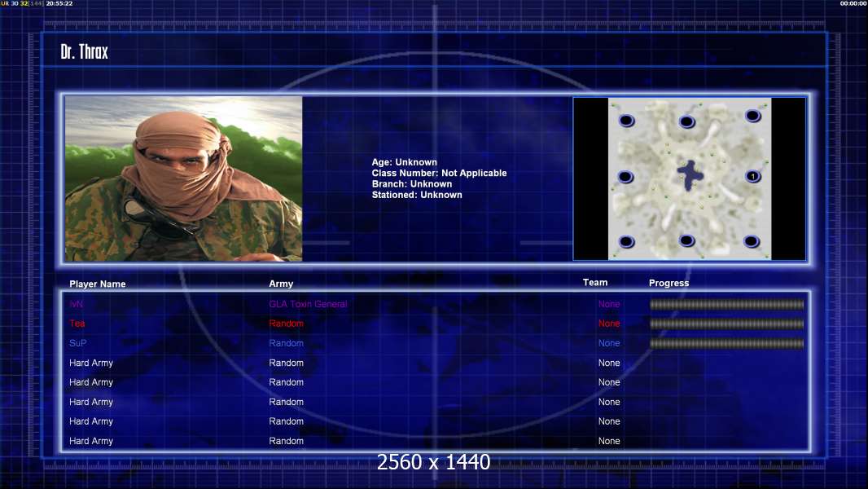Select the middle-left start position on minimap
Viewport: 868px width, 489px height.
tap(625, 177)
